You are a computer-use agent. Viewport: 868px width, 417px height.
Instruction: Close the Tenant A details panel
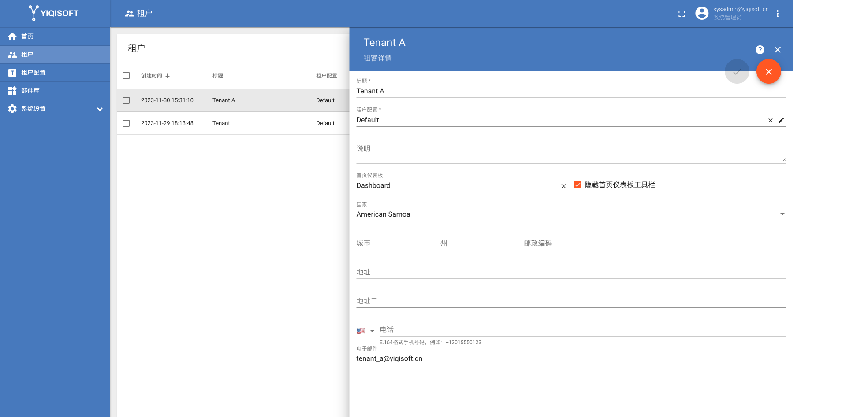pos(778,50)
